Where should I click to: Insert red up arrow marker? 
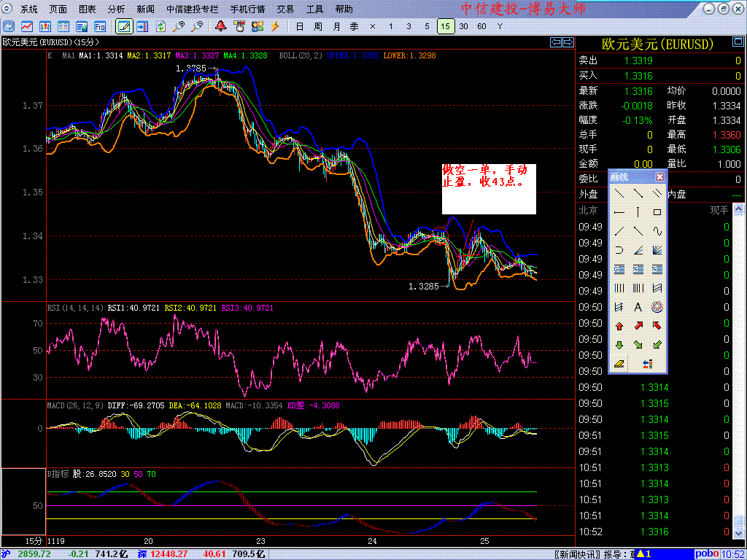click(x=619, y=326)
